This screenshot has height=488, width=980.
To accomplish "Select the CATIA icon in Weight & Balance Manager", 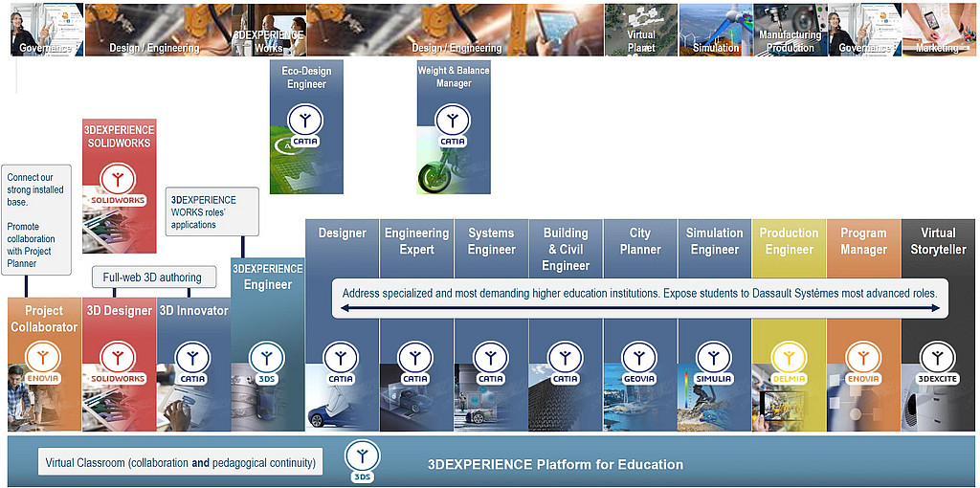I will coord(453,124).
